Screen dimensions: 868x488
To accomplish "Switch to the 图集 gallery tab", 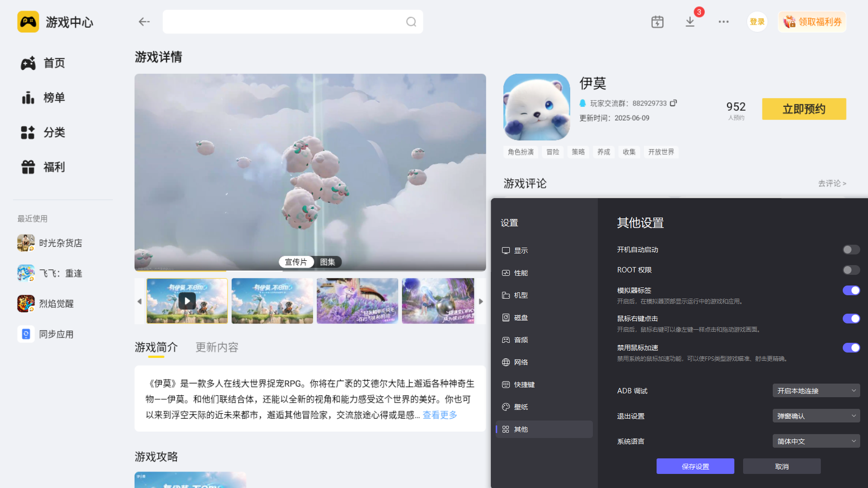I will click(x=329, y=262).
